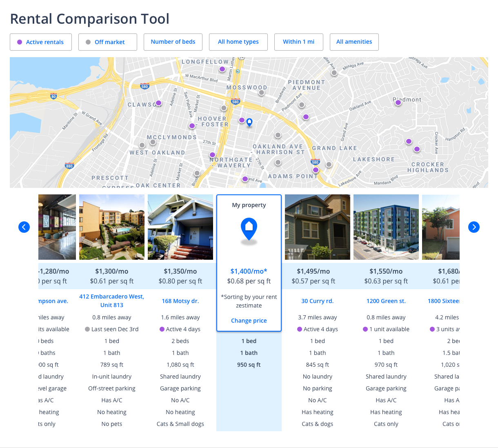Screen dimensions: 498x448
Task: Open All amenities filter
Action: 354,42
